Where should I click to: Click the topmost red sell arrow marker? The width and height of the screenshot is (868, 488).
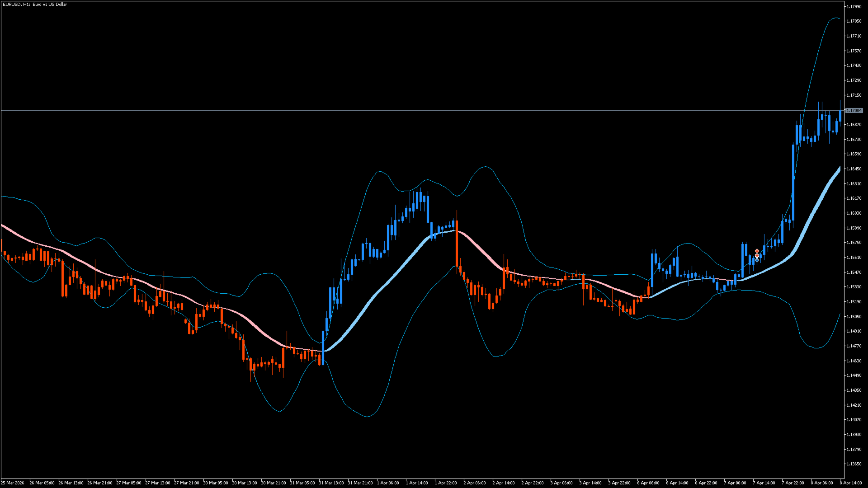(x=757, y=251)
